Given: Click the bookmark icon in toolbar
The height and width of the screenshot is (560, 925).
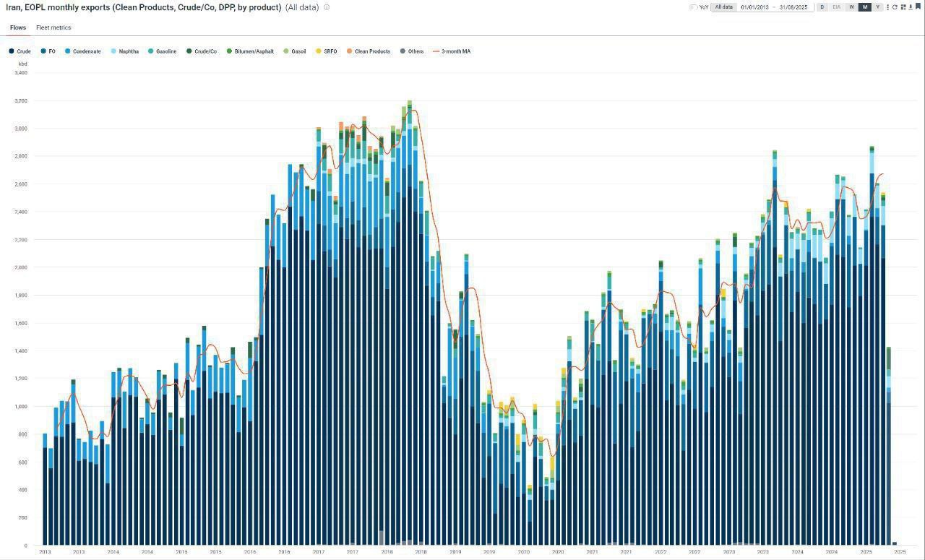Looking at the screenshot, I should [x=918, y=7].
